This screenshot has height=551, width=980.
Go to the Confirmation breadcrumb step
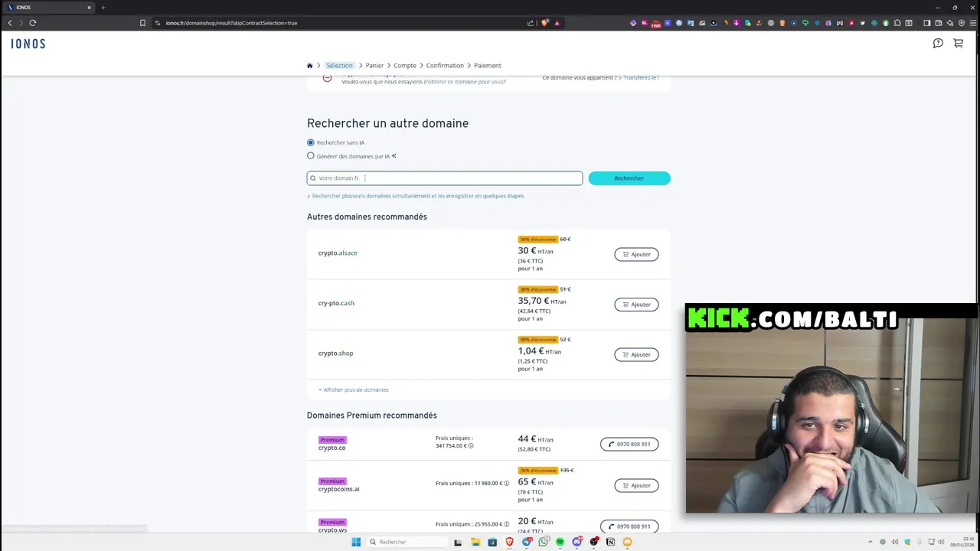click(x=445, y=66)
